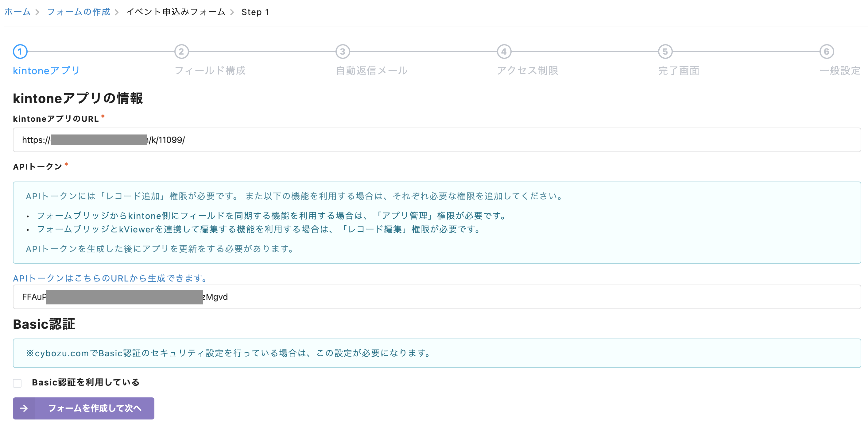This screenshot has width=868, height=425.
Task: Click the イベント申込みフォーム breadcrumb text
Action: click(x=176, y=12)
